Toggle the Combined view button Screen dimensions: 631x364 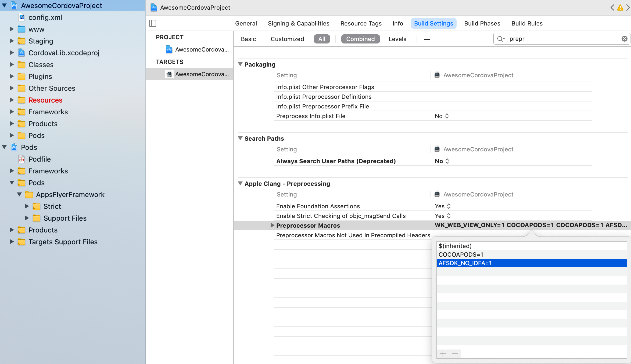pos(360,39)
